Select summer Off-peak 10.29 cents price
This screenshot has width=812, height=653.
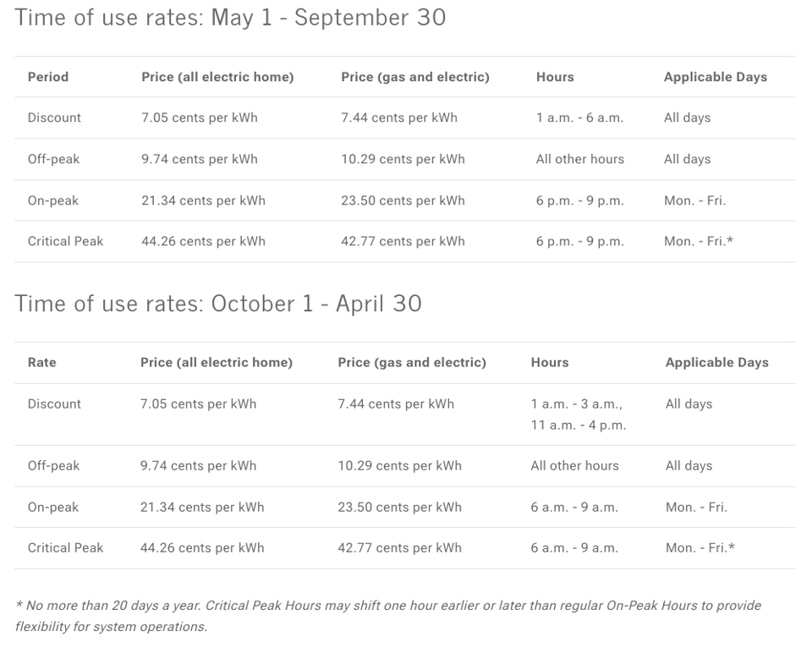pyautogui.click(x=403, y=159)
